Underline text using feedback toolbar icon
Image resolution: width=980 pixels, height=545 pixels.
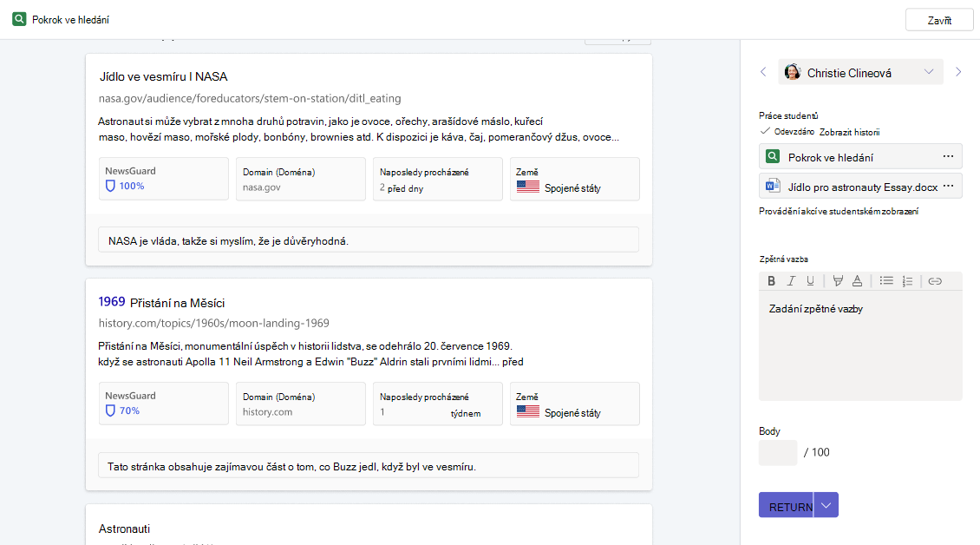pyautogui.click(x=810, y=281)
